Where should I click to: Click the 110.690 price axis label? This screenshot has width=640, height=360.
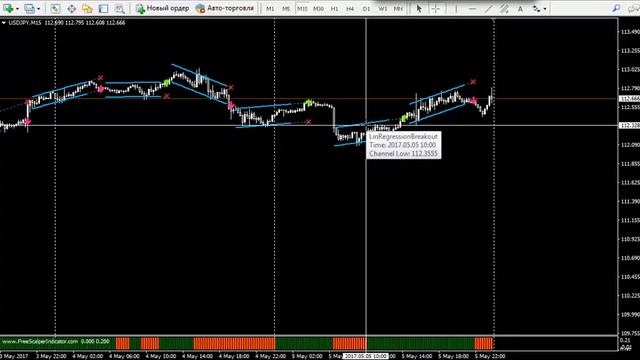(x=630, y=258)
